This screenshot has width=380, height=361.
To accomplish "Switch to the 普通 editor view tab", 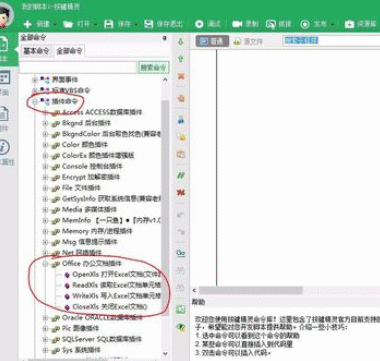I will (212, 41).
